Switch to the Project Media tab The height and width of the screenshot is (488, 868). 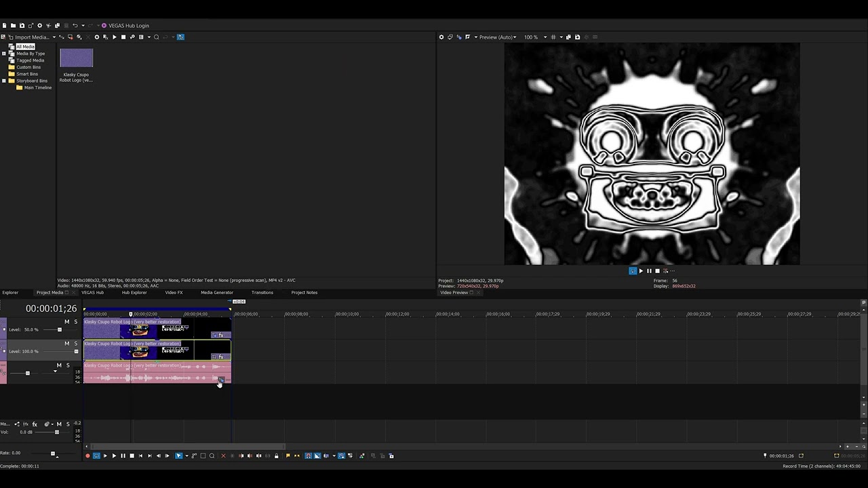[x=50, y=293]
